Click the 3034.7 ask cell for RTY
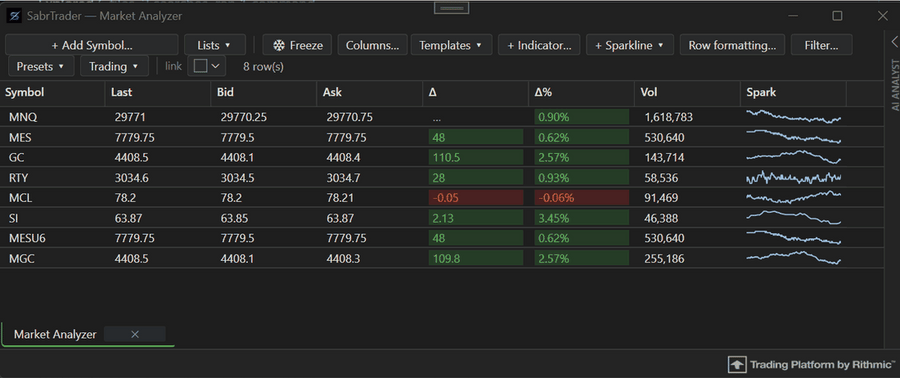The width and height of the screenshot is (900, 378). click(370, 178)
